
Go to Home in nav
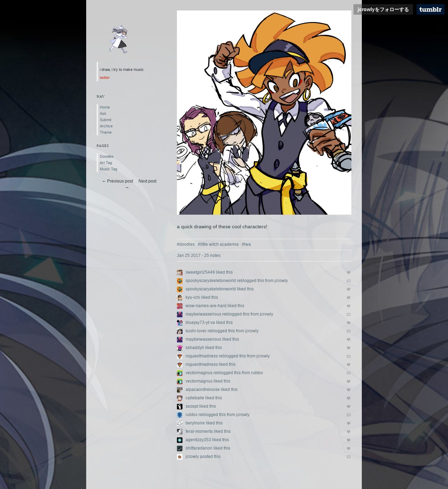[105, 107]
